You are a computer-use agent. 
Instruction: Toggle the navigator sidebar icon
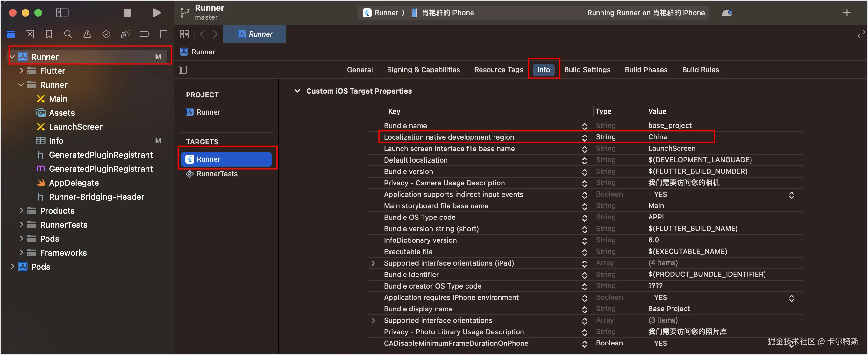pyautogui.click(x=62, y=13)
